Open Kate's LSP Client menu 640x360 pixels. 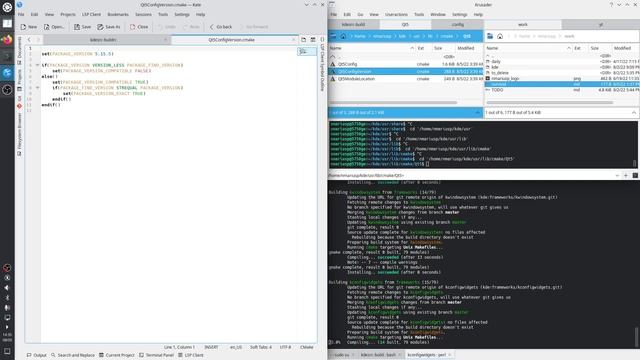[91, 14]
